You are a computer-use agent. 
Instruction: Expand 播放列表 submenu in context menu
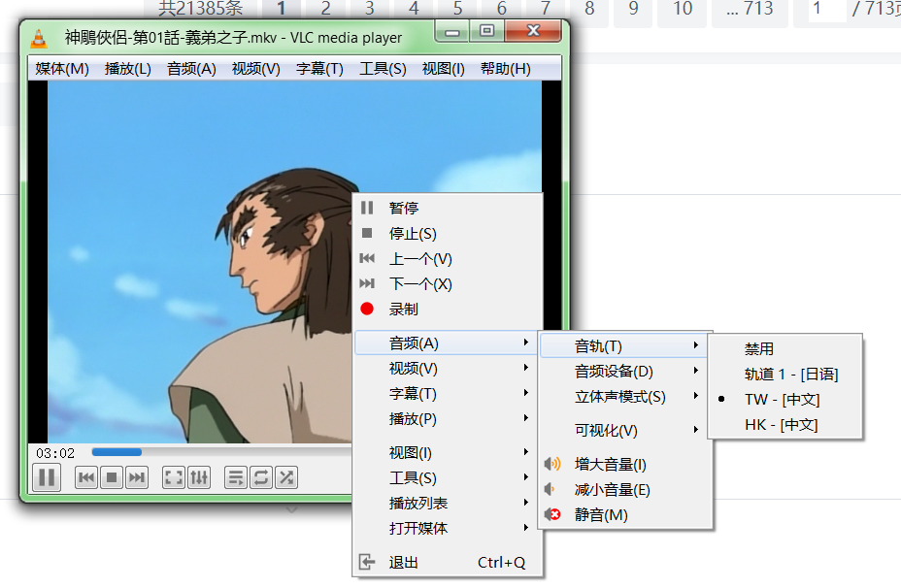click(448, 503)
